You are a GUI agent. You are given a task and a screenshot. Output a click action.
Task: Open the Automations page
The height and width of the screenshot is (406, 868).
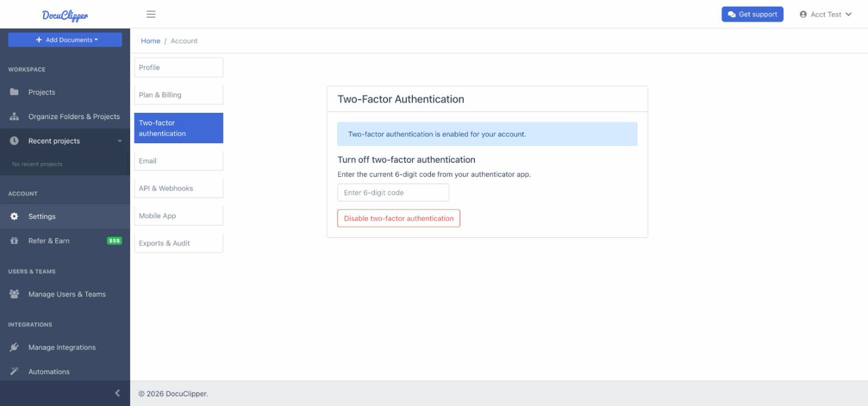point(65,372)
